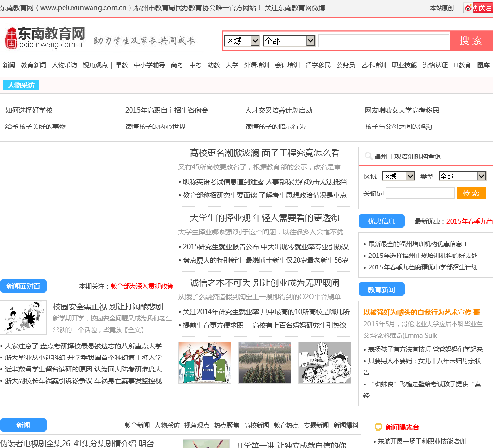Click the red 2015年春季九色 promotion link
The height and width of the screenshot is (448, 493).
click(469, 221)
